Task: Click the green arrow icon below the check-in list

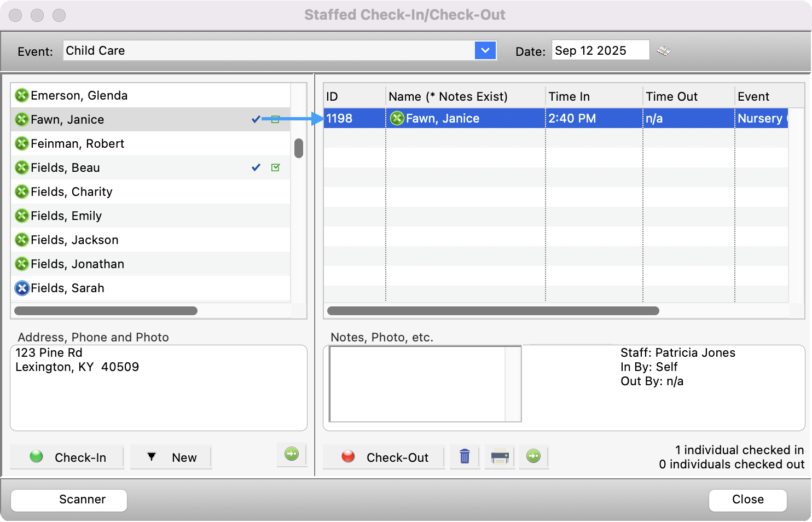Action: [x=292, y=454]
